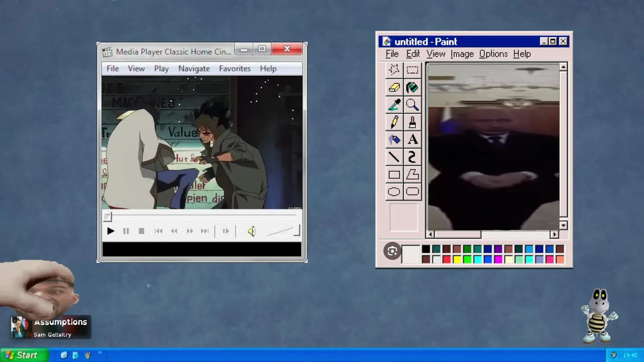Click the video area in Media Player Classic

(202, 143)
